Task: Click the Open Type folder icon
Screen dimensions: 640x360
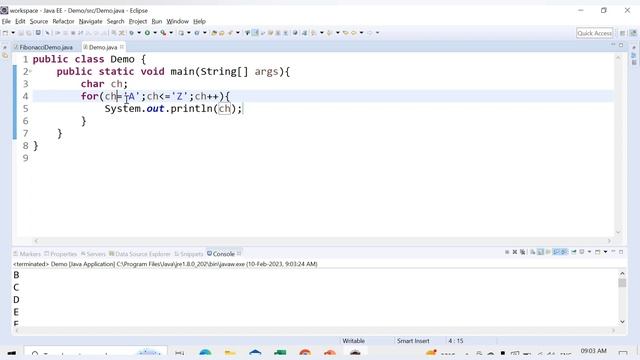Action: [214, 33]
